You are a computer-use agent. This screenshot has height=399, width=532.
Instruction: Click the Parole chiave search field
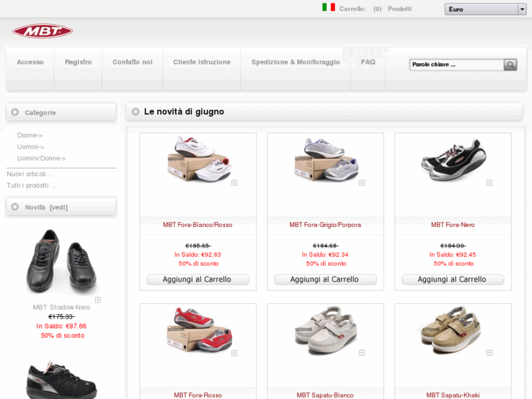(457, 64)
